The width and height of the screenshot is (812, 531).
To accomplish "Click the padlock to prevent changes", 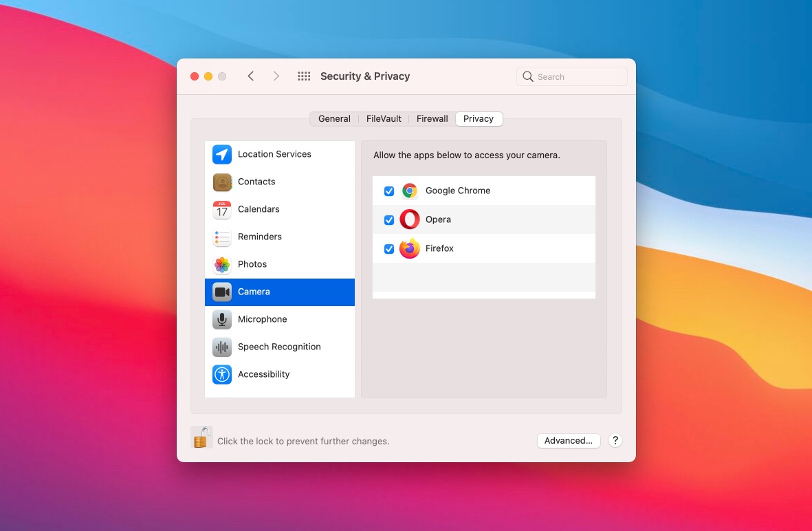I will (201, 437).
